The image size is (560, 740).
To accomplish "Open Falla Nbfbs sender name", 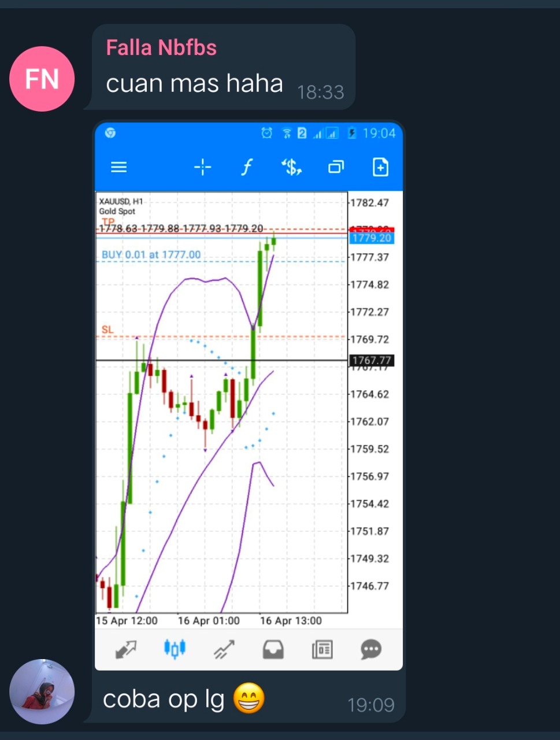I will 161,47.
